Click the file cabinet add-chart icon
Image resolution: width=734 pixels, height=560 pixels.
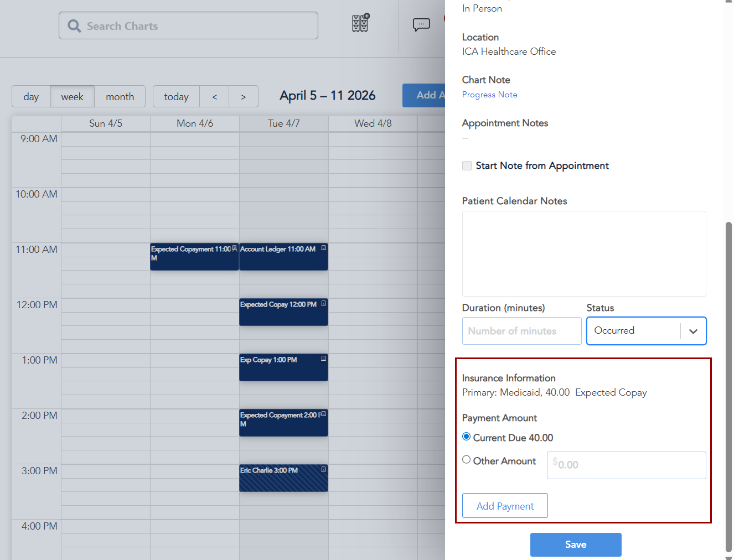click(360, 23)
